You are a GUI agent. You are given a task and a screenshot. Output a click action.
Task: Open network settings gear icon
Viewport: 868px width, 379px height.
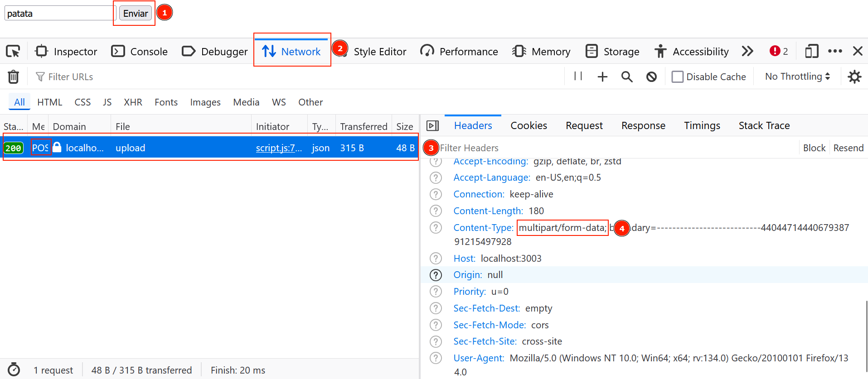(x=854, y=77)
